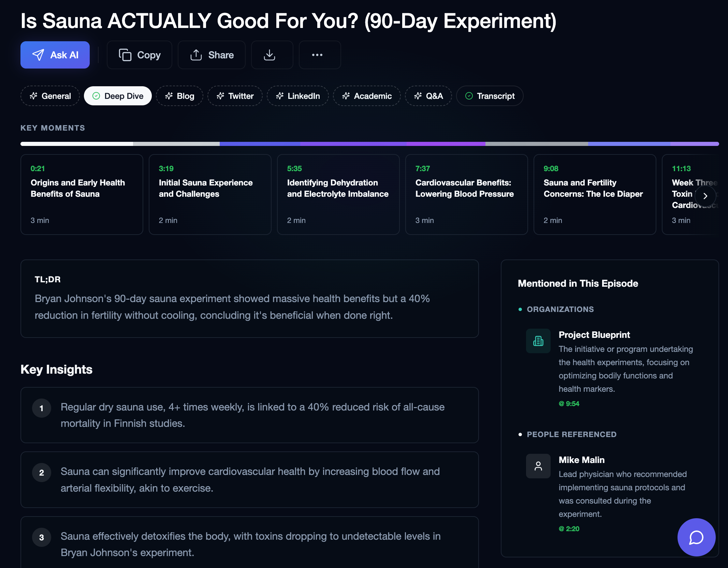The width and height of the screenshot is (728, 568).
Task: Open the floating chat bubble icon
Action: tap(696, 537)
